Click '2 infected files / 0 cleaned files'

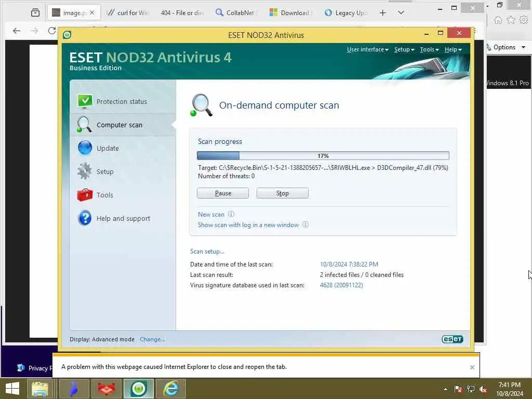[362, 274]
